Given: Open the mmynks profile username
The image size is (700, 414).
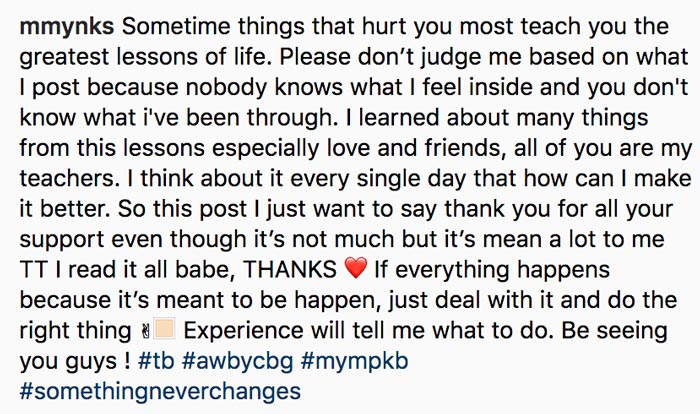Looking at the screenshot, I should 67,28.
